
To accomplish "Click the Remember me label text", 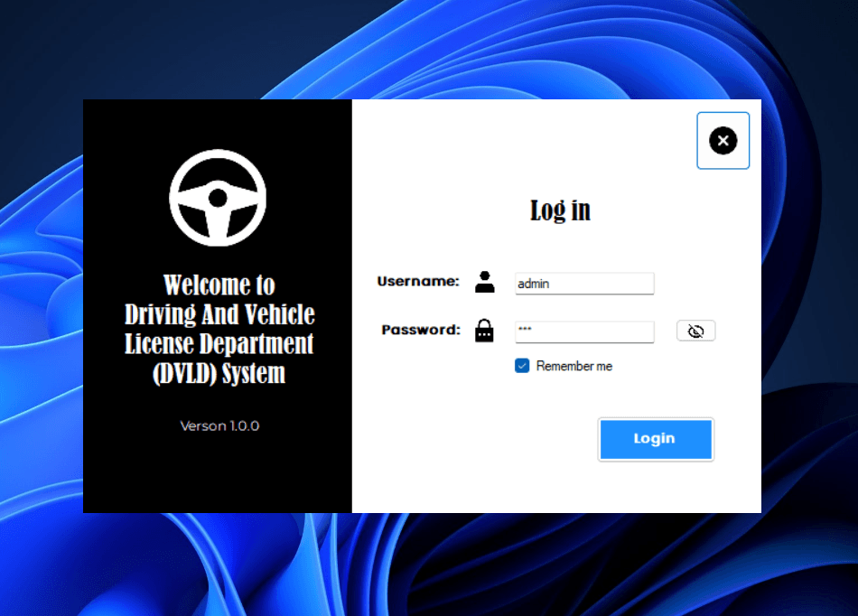I will 574,366.
